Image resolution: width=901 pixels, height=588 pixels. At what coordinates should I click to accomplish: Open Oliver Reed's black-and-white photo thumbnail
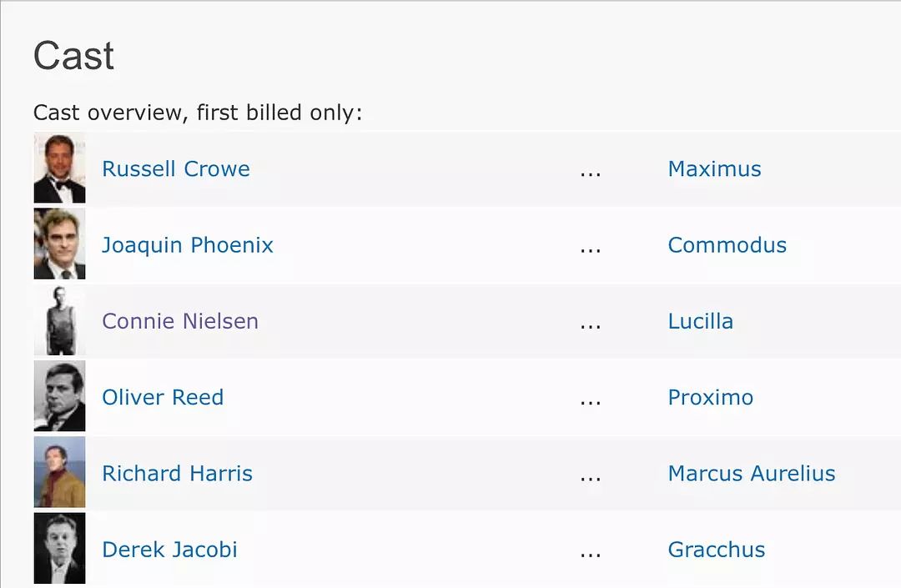pyautogui.click(x=60, y=396)
